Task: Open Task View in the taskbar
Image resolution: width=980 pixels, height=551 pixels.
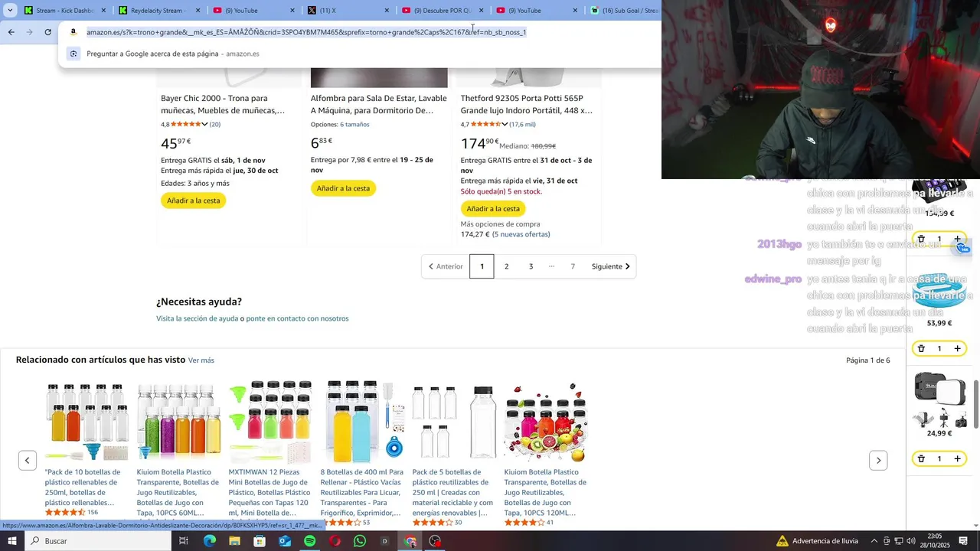Action: coord(184,541)
